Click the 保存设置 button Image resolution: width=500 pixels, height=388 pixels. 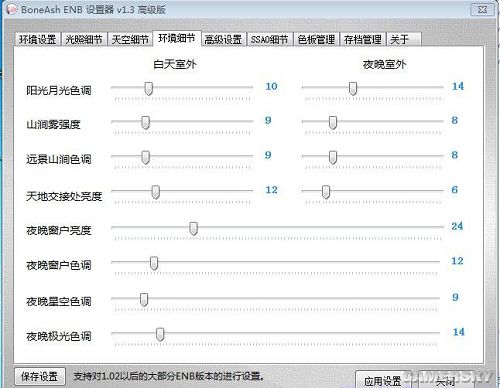[x=40, y=377]
